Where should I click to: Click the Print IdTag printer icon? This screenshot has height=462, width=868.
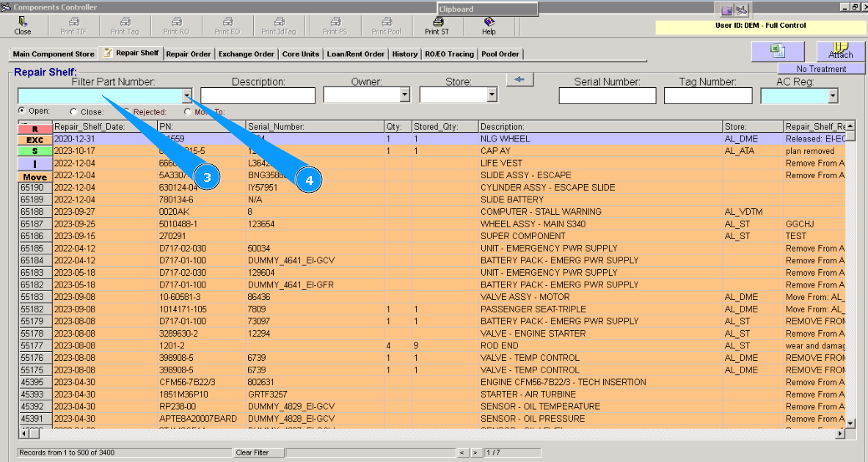click(x=279, y=21)
